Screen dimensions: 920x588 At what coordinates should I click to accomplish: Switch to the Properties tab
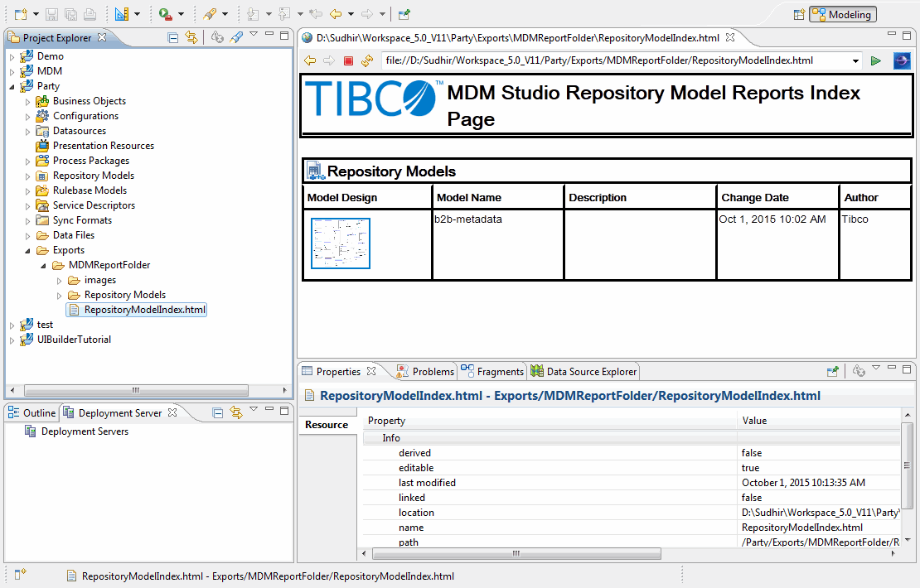click(338, 371)
